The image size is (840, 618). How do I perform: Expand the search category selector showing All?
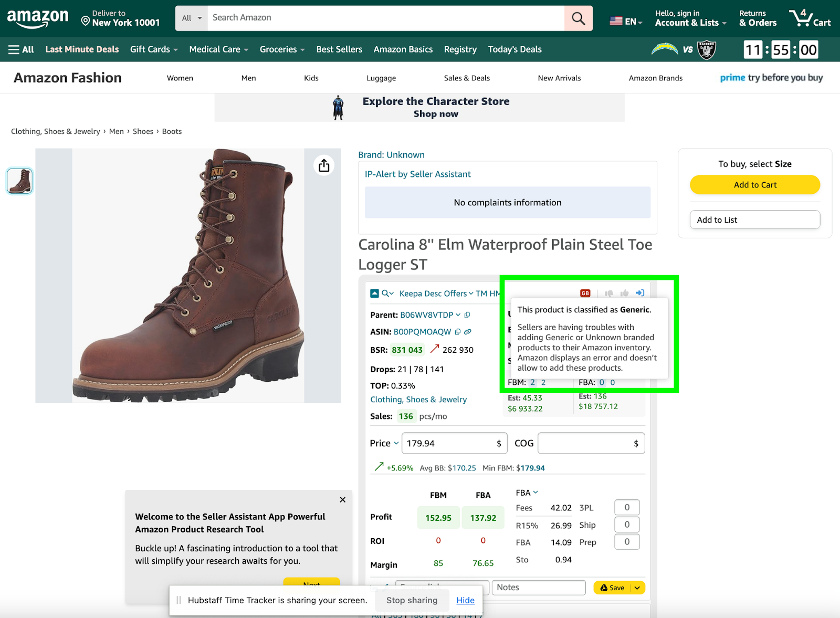(191, 17)
